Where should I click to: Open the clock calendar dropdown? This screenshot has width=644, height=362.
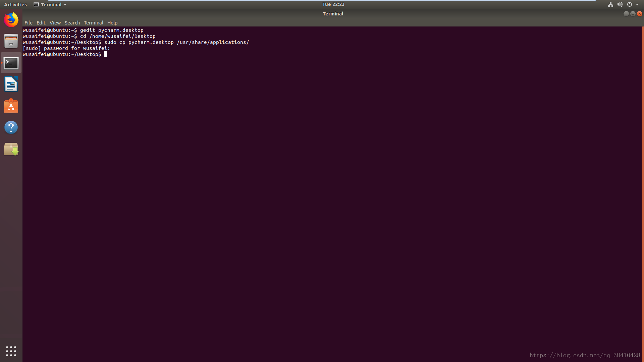click(x=333, y=4)
